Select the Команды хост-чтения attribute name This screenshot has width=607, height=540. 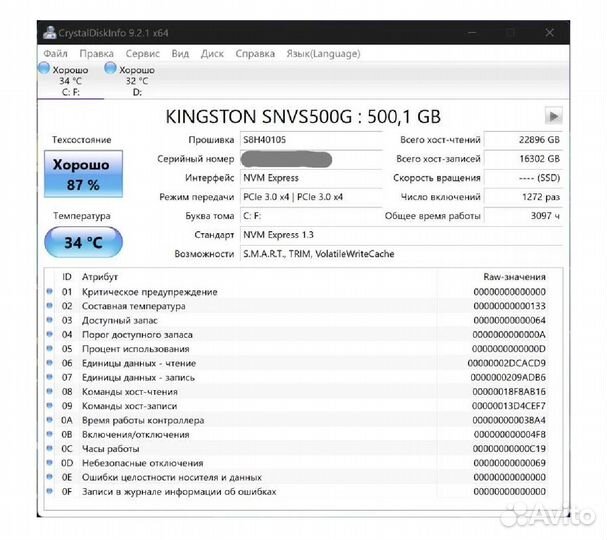130,392
